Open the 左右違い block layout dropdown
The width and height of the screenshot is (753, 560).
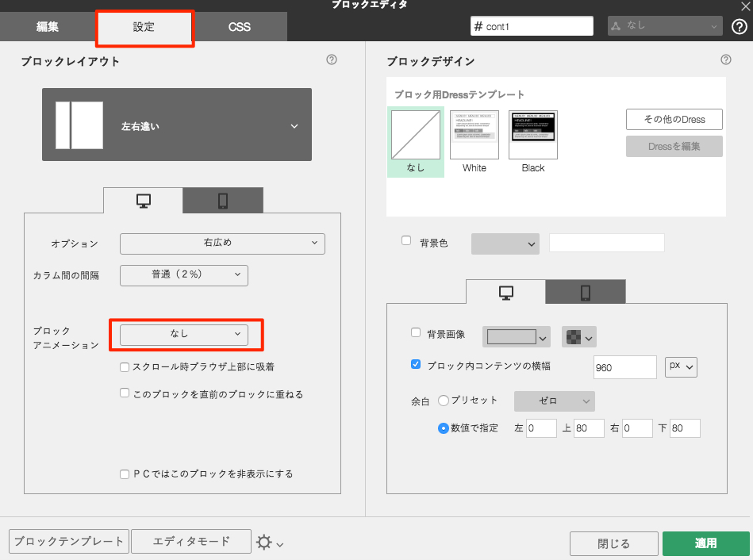pos(177,125)
